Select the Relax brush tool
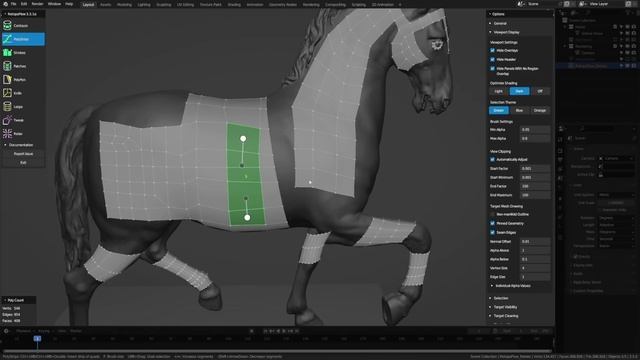Screen dimensions: 640x360 (x=23, y=133)
